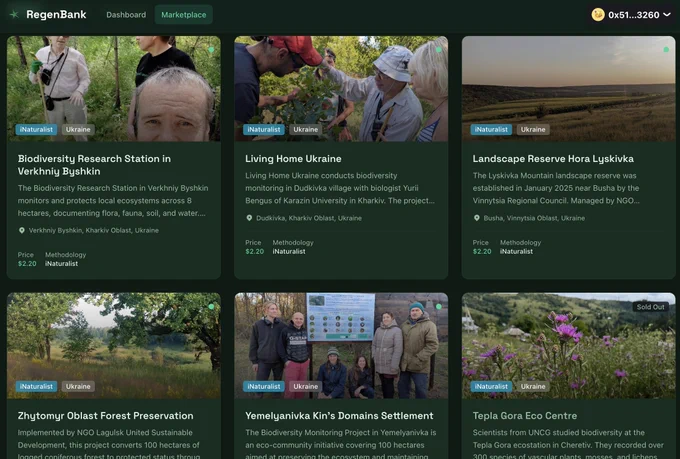Click green status dot on Yemelyanivka card
This screenshot has height=459, width=680.
pyautogui.click(x=439, y=306)
